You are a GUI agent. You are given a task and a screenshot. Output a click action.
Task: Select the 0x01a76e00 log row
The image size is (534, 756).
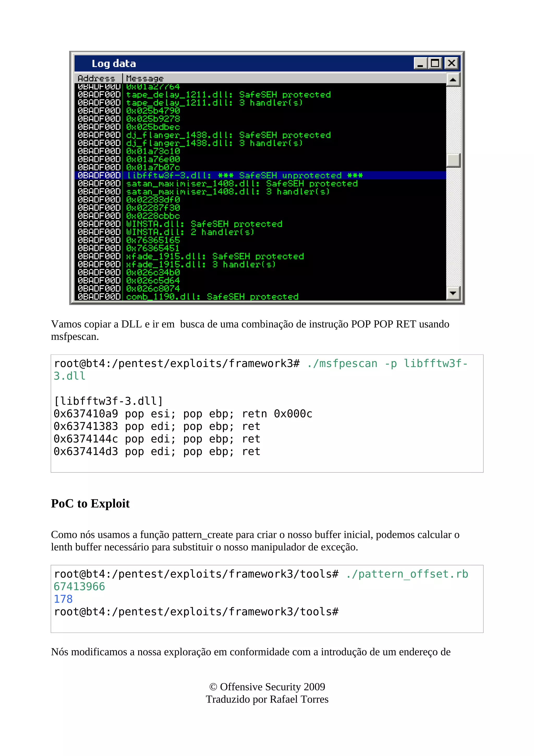[260, 159]
